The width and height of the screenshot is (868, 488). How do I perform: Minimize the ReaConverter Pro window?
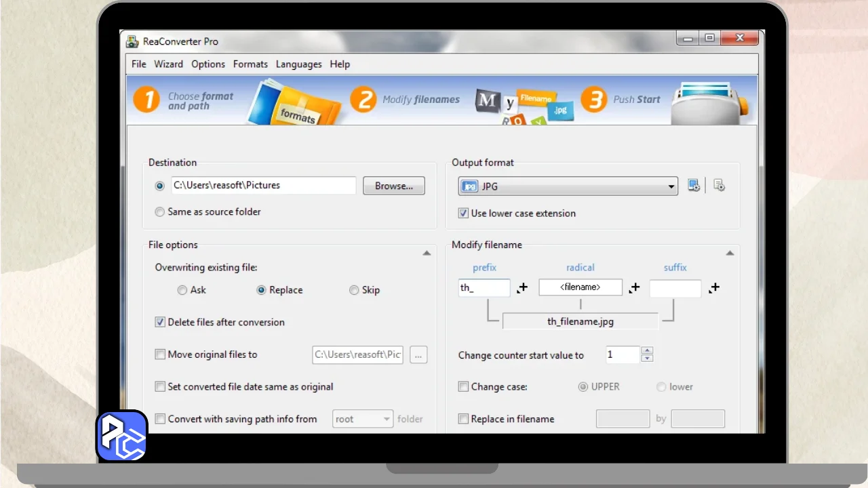click(x=688, y=39)
